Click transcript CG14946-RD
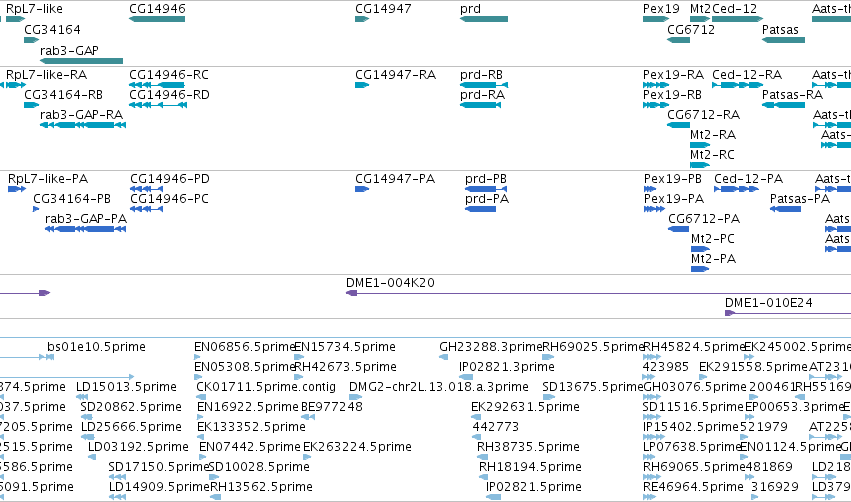 158,105
